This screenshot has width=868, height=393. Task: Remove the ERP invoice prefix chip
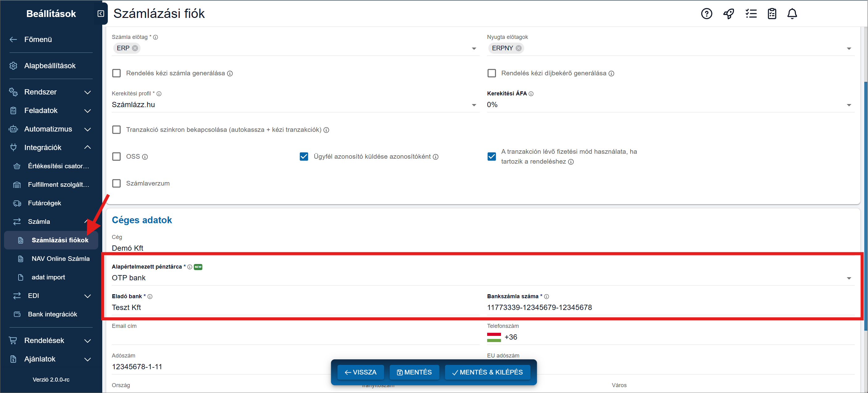click(135, 48)
